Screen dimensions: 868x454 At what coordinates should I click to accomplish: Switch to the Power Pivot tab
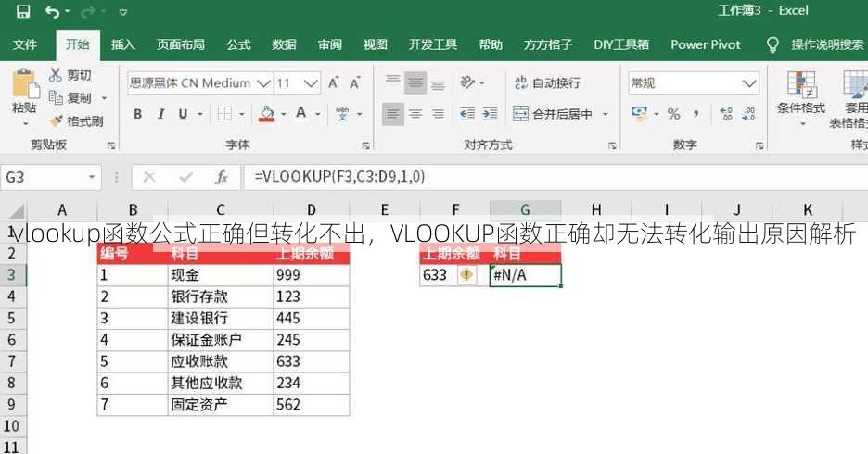pos(705,44)
